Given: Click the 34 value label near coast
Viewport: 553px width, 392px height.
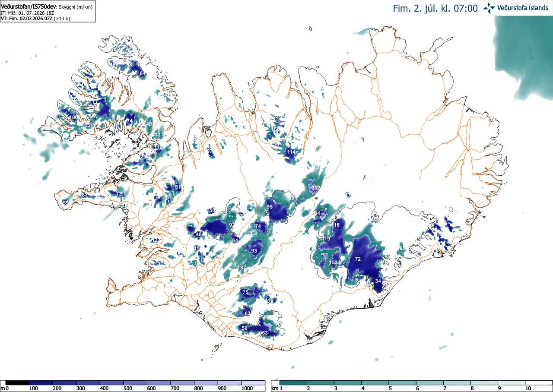Looking at the screenshot, I should pyautogui.click(x=378, y=281).
